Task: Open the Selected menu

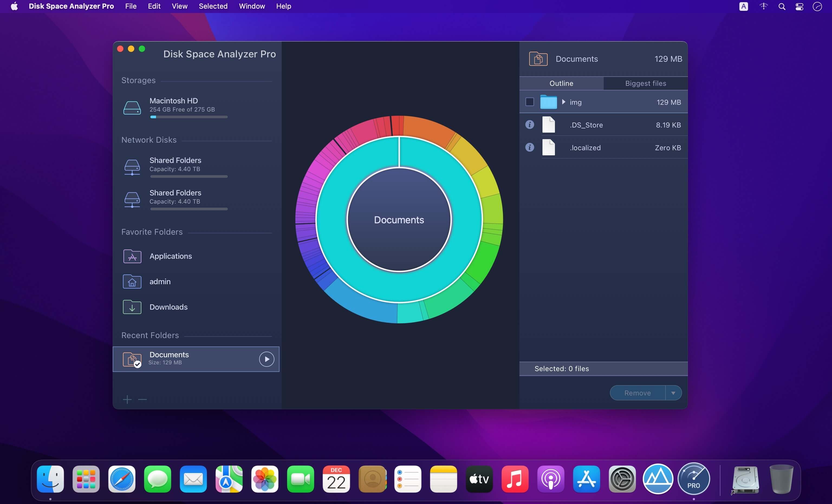Action: (x=213, y=6)
